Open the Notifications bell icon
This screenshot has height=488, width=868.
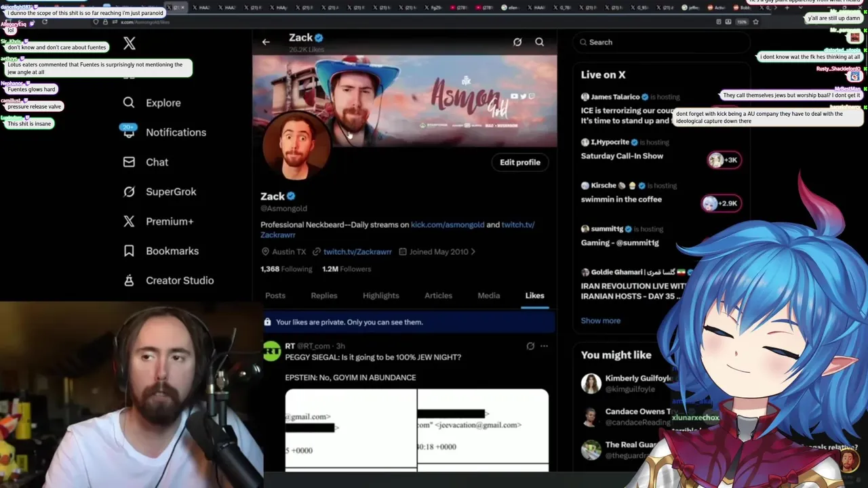click(129, 132)
